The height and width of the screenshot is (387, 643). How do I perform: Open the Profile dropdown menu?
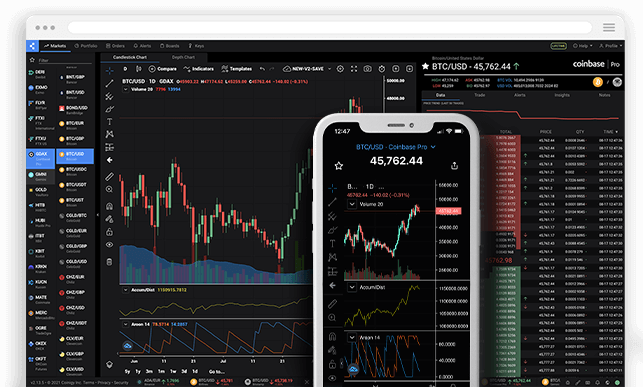(x=611, y=46)
